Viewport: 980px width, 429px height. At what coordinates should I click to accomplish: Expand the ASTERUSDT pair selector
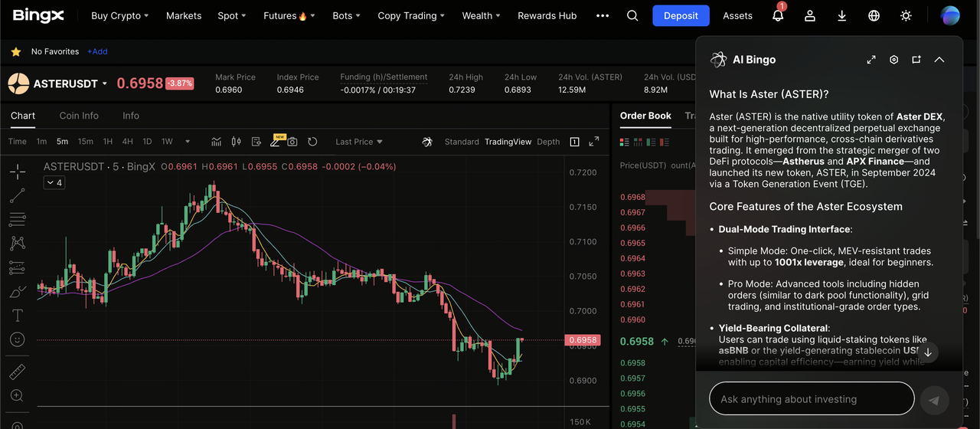[x=105, y=84]
